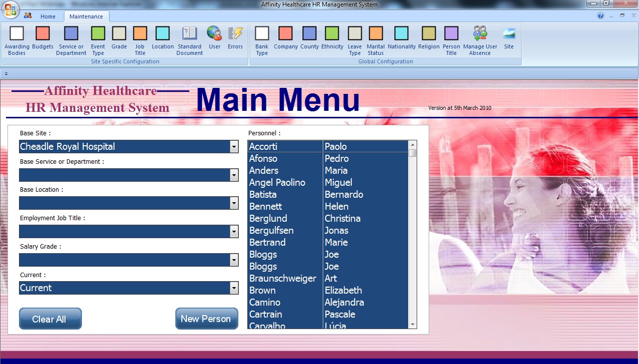Open Job Title configuration
Viewport: 639px width, 364px height.
click(x=140, y=41)
